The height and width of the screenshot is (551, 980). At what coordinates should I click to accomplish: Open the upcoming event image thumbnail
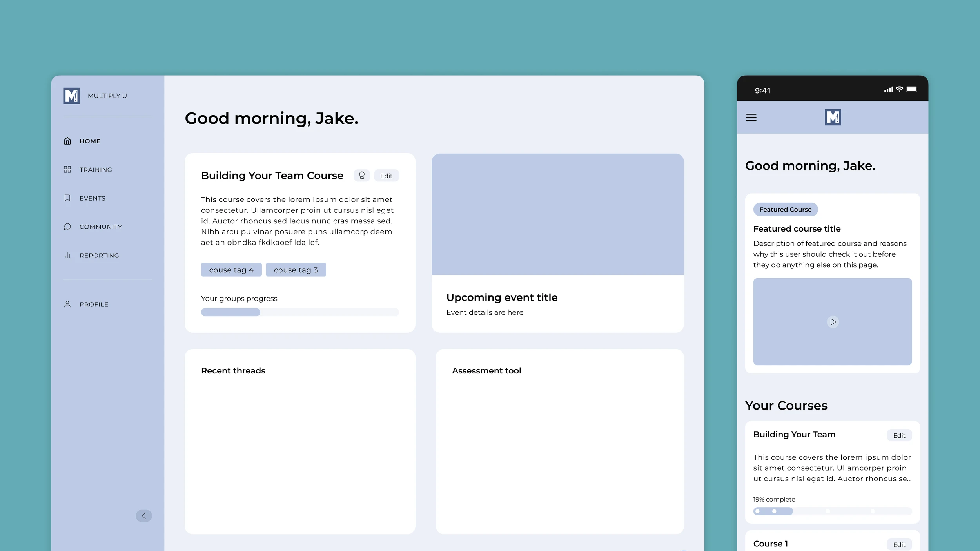click(x=557, y=214)
